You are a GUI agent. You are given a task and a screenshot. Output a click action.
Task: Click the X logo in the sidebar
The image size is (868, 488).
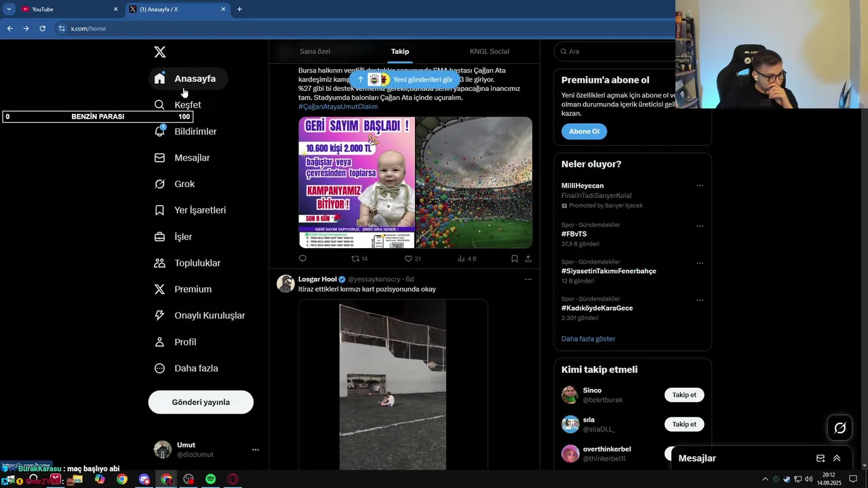(x=159, y=52)
